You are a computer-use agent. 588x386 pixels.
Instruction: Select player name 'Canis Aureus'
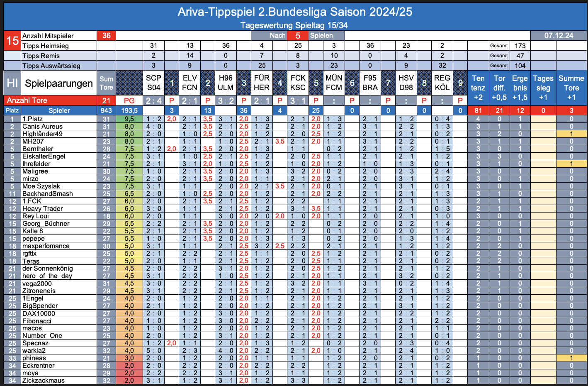click(42, 126)
